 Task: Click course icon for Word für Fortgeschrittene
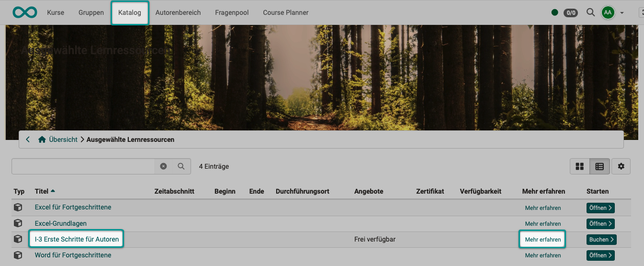pyautogui.click(x=18, y=255)
